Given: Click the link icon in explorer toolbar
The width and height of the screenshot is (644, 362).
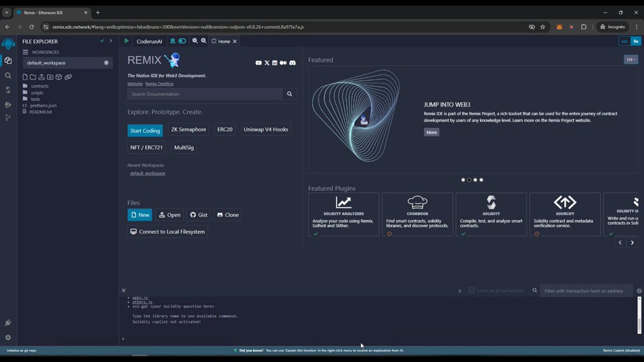Looking at the screenshot, I should (x=68, y=77).
